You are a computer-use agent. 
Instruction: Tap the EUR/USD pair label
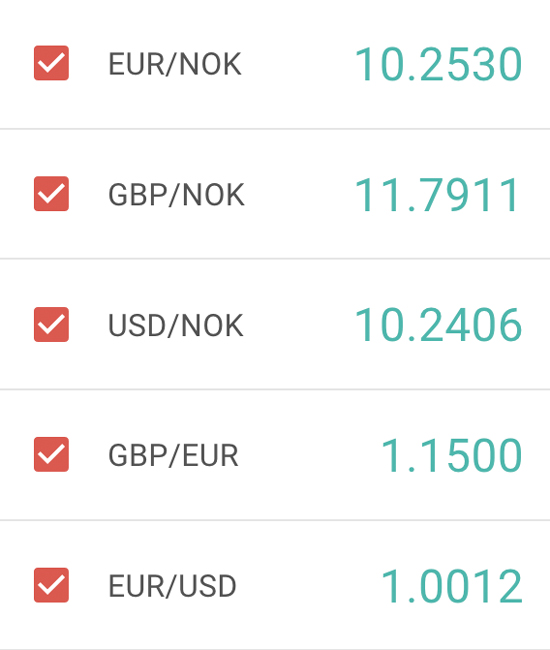point(172,586)
